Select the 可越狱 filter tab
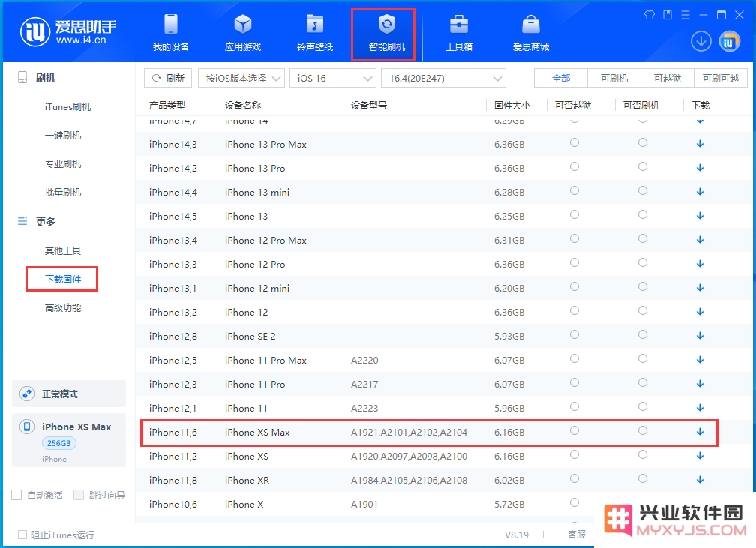This screenshot has width=756, height=548. [x=667, y=78]
